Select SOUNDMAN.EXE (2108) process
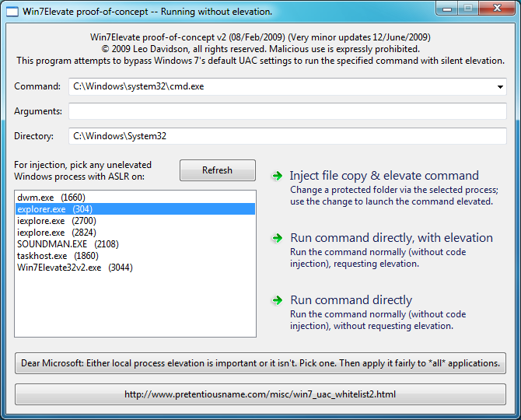The width and height of the screenshot is (521, 420). [135, 244]
